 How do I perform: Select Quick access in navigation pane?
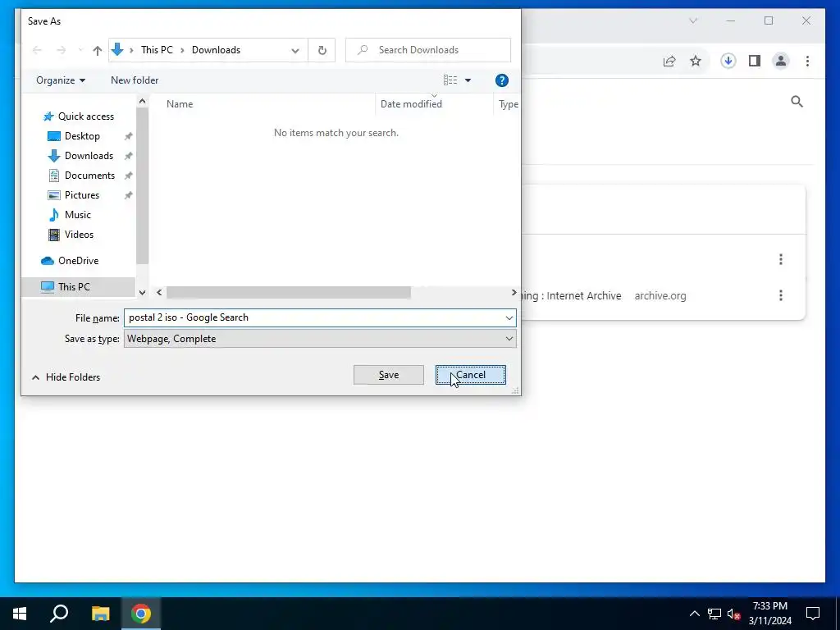coord(85,116)
